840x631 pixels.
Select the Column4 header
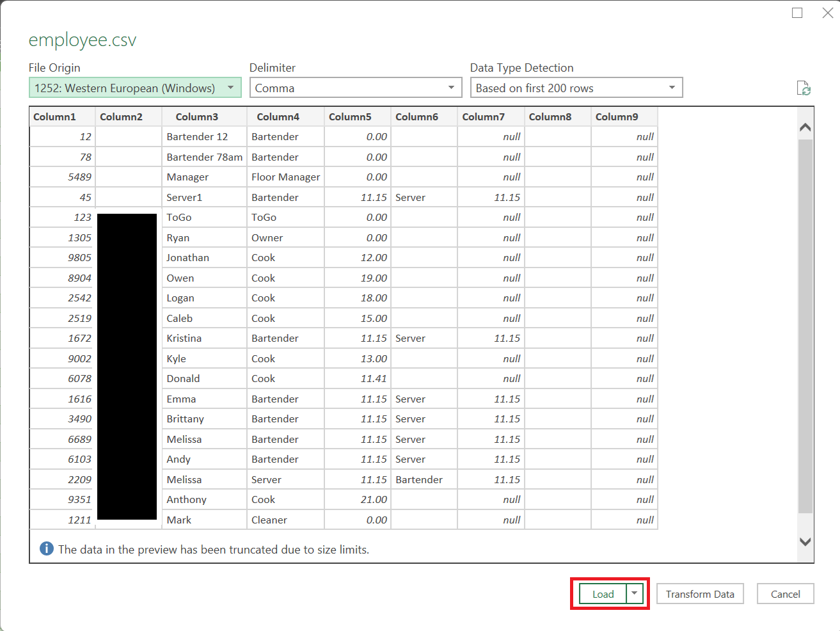[x=278, y=116]
